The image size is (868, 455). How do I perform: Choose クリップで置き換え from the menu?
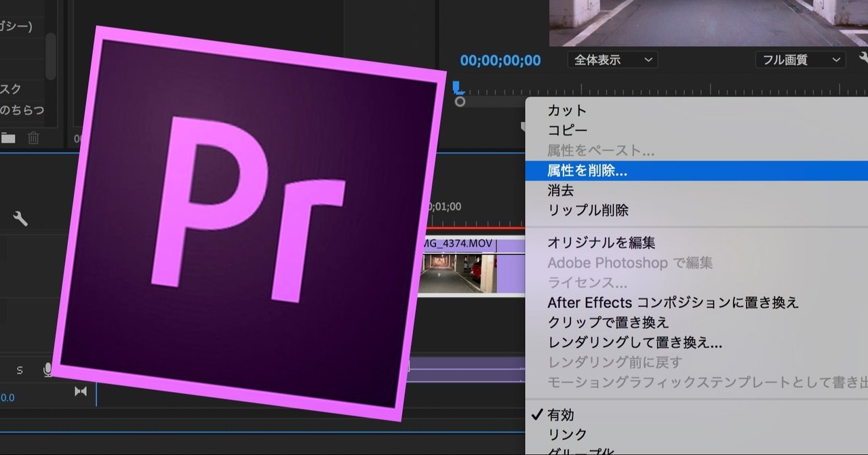click(606, 323)
